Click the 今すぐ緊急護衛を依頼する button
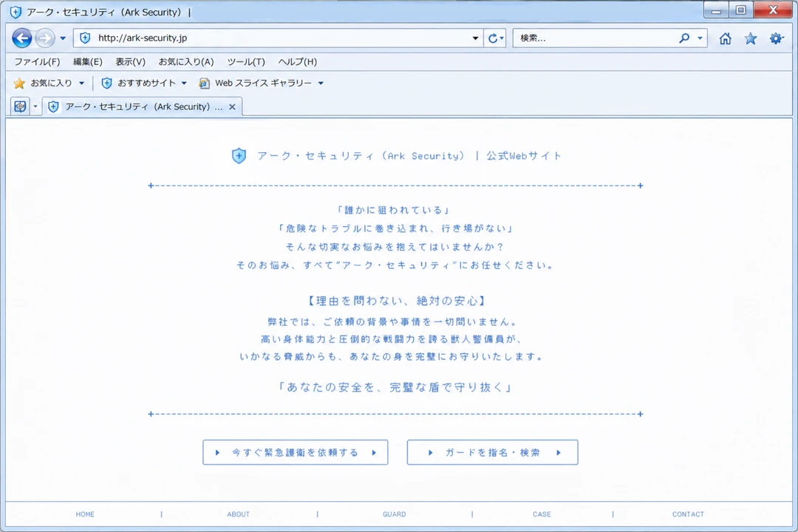This screenshot has height=532, width=798. pyautogui.click(x=295, y=452)
